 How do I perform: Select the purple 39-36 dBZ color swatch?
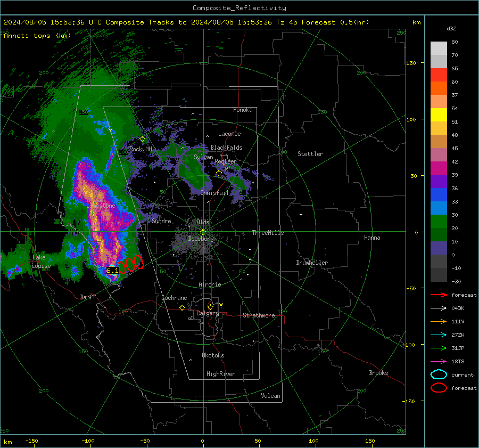[x=439, y=182]
